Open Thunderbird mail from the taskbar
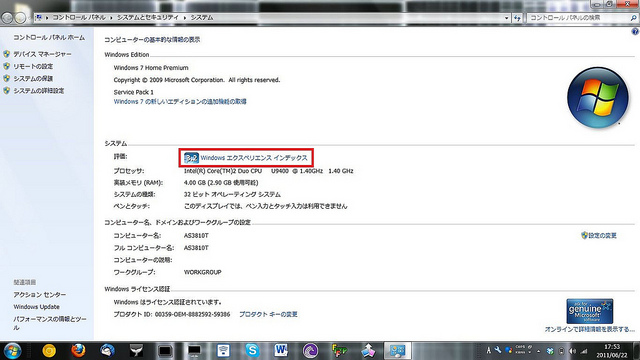The height and width of the screenshot is (360, 640). point(107,351)
